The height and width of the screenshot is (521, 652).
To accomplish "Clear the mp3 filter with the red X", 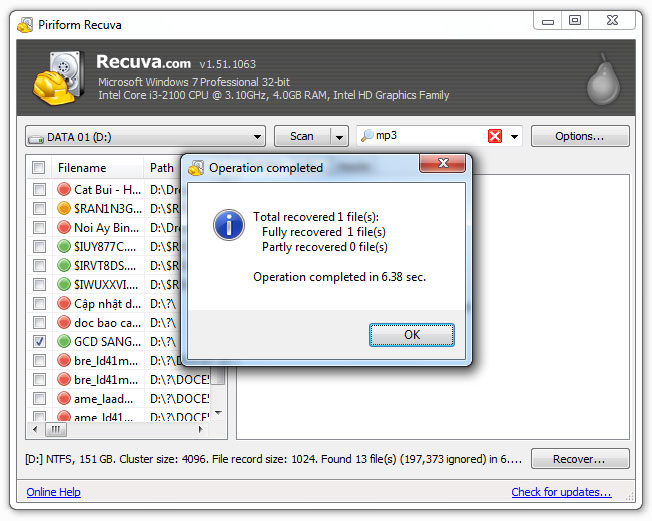I will point(494,136).
